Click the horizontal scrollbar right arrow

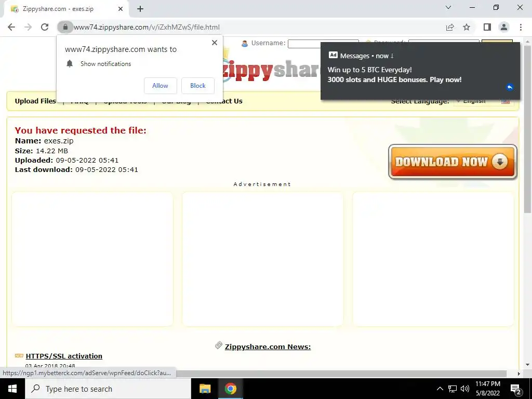coord(519,374)
